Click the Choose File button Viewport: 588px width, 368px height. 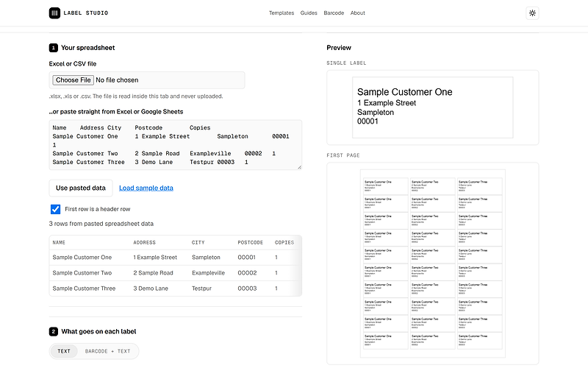tap(73, 80)
